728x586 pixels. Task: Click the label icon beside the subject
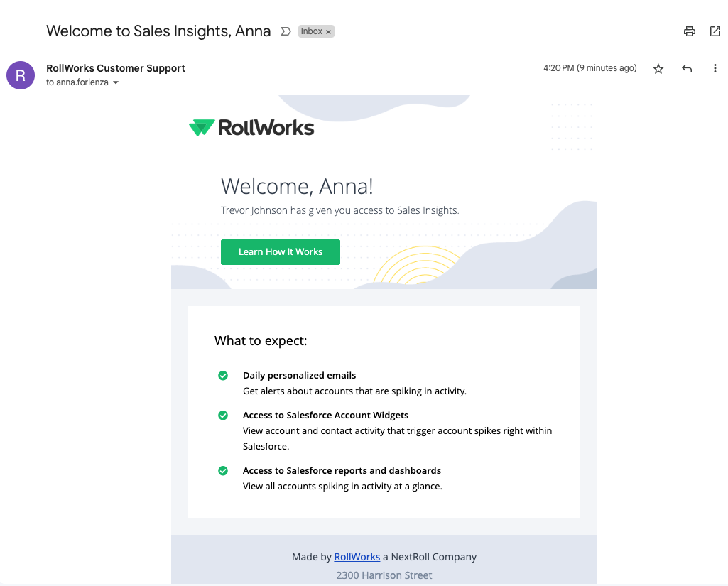[286, 31]
